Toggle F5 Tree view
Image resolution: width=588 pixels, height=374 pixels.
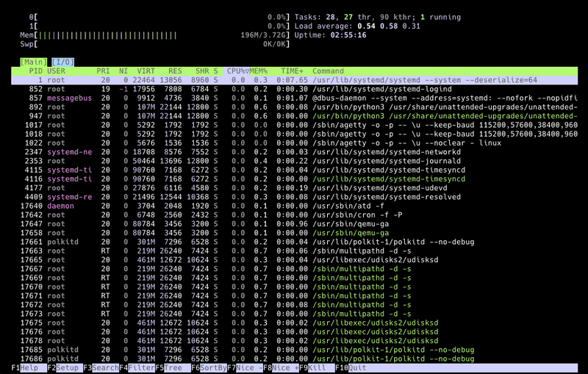pyautogui.click(x=175, y=368)
